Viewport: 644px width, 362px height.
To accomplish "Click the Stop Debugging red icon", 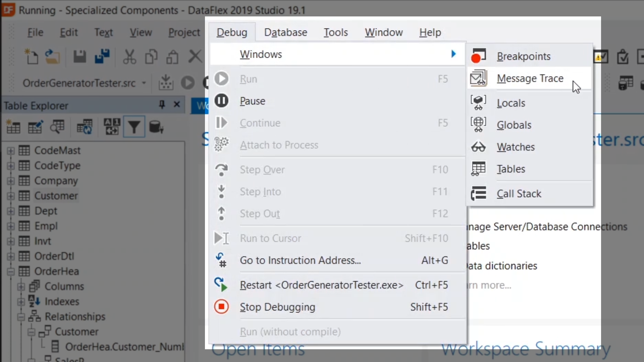I will click(x=221, y=307).
